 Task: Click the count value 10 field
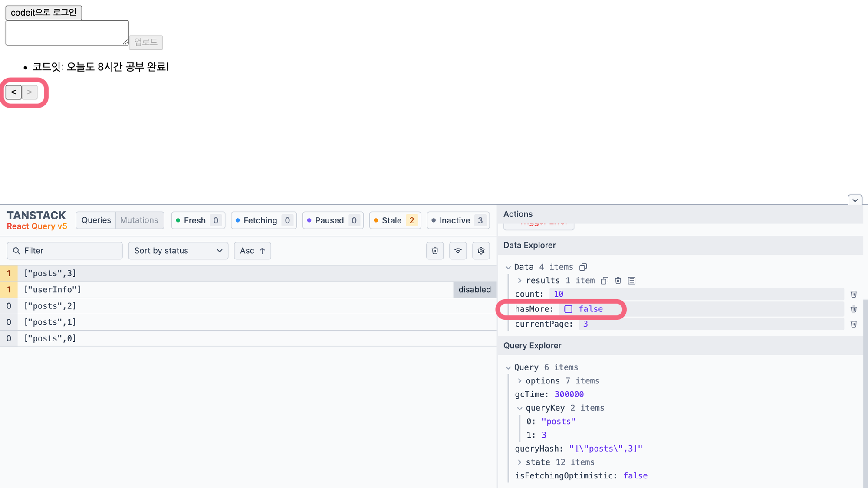click(697, 294)
